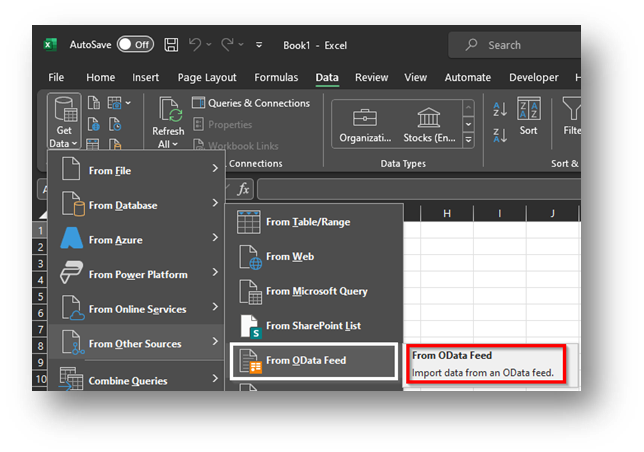Click the Insert Function fx icon
Image resolution: width=644 pixels, height=452 pixels.
(x=243, y=189)
